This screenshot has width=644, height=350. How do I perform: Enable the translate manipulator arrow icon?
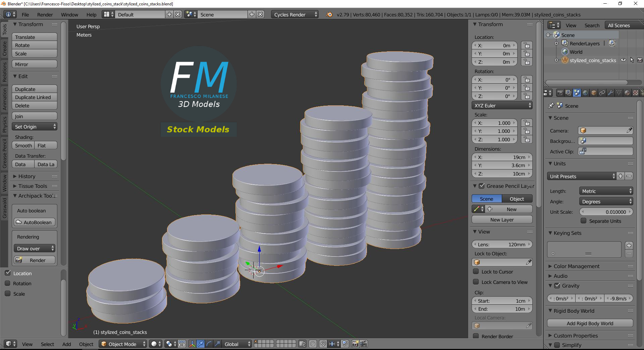pos(201,344)
